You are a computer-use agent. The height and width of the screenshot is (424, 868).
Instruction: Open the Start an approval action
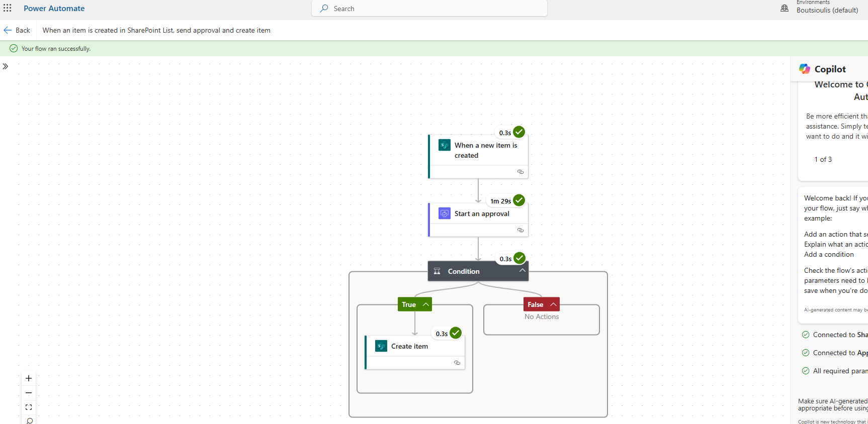click(x=478, y=220)
